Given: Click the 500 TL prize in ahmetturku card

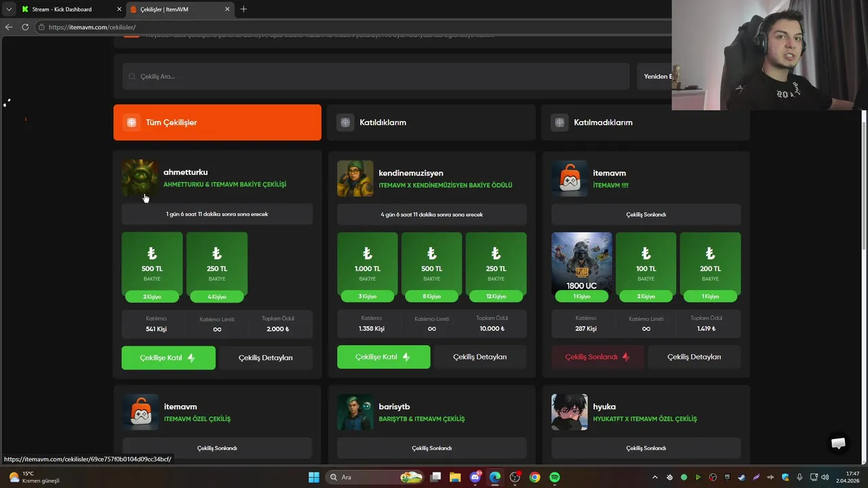Looking at the screenshot, I should coord(152,267).
